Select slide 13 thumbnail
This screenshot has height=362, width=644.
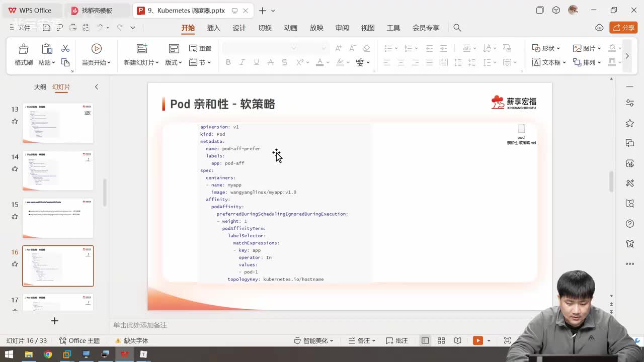click(x=58, y=123)
